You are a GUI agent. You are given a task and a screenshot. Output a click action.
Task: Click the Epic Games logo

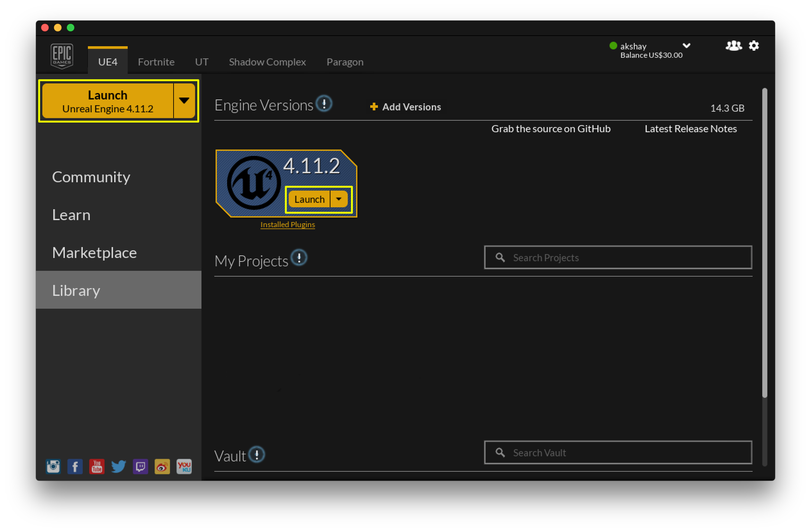[62, 56]
